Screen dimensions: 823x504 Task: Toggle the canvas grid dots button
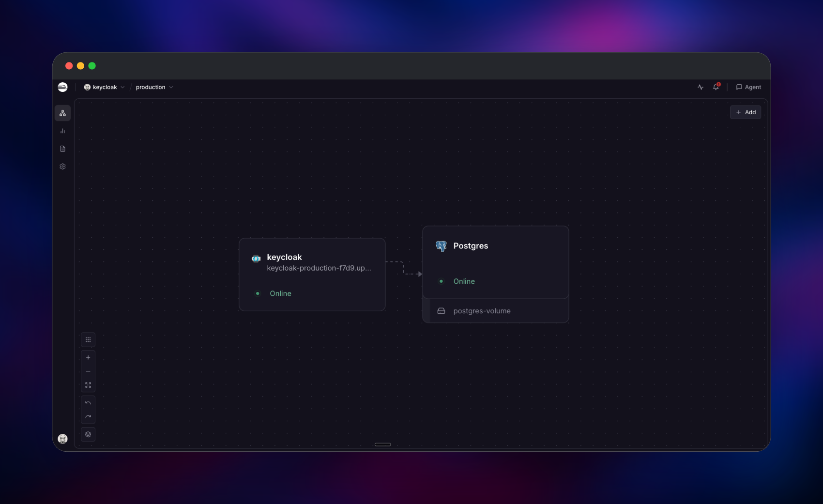coord(88,340)
